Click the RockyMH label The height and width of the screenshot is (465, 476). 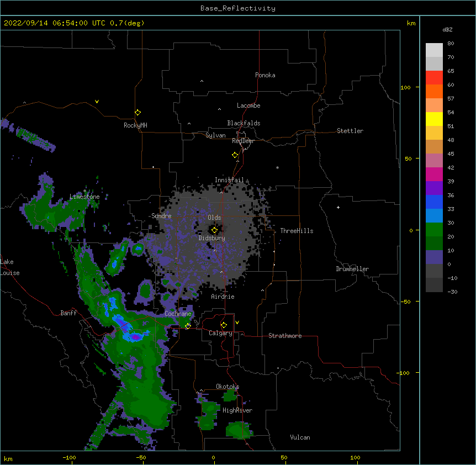click(135, 125)
